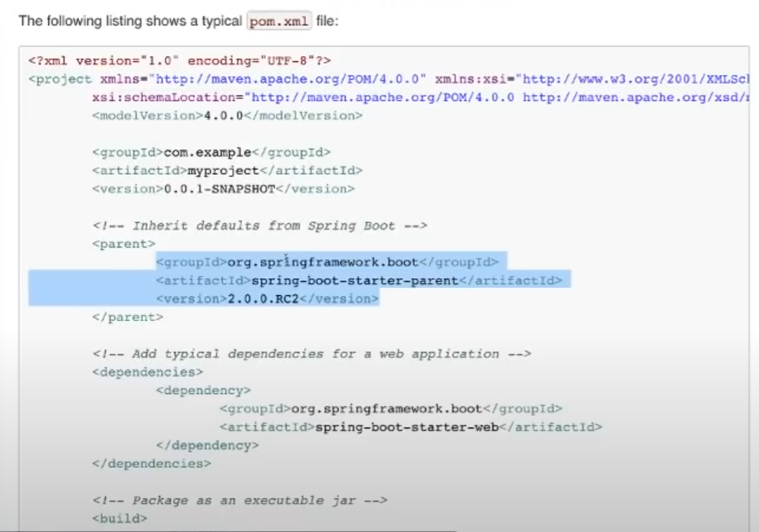Click the version 2.0.0.RC2 line
Viewport: 759px width, 532px height.
(268, 299)
